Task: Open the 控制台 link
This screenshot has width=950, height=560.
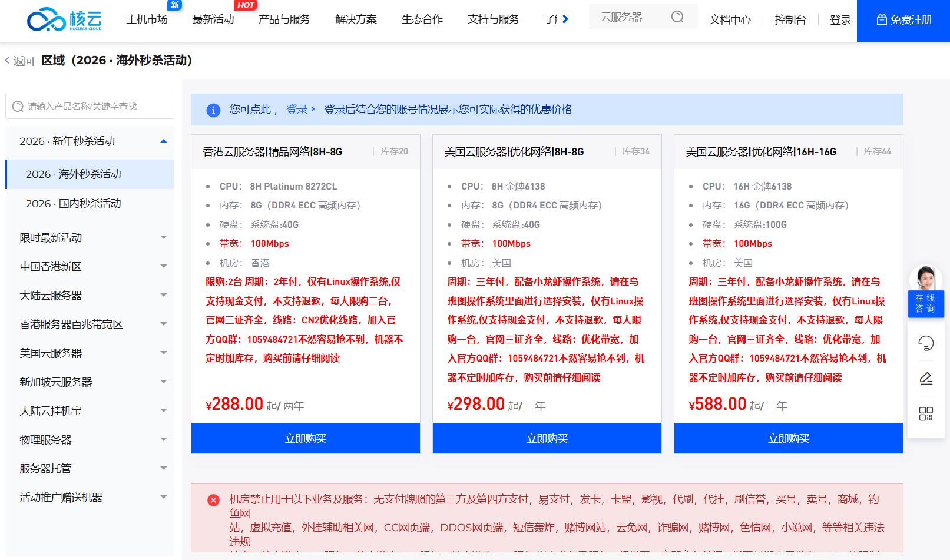Action: tap(790, 20)
